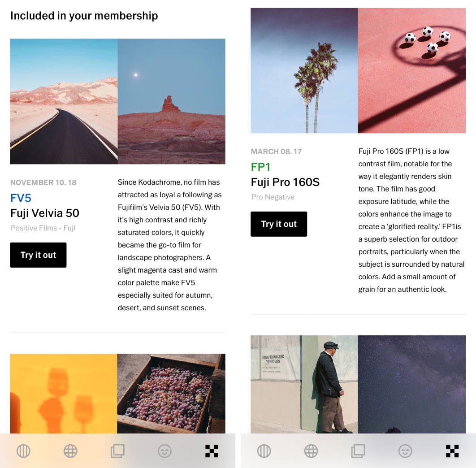Open the Fuji Velvia 50 title link
This screenshot has height=468, width=476.
point(45,213)
